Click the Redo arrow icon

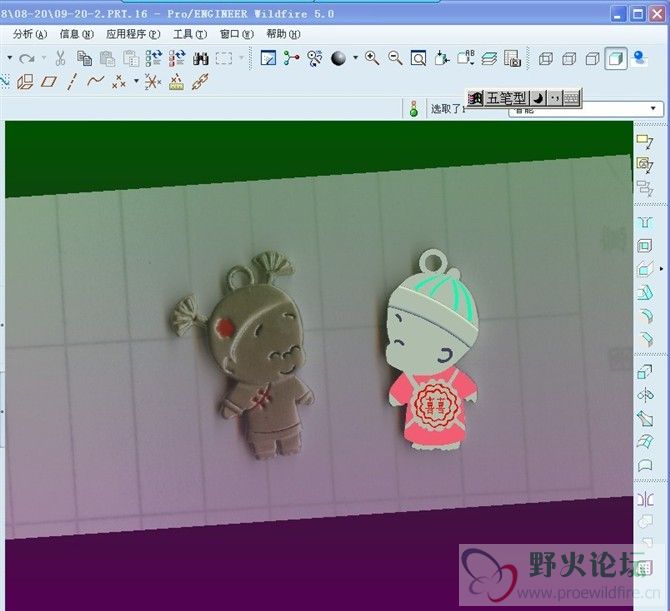tap(27, 58)
